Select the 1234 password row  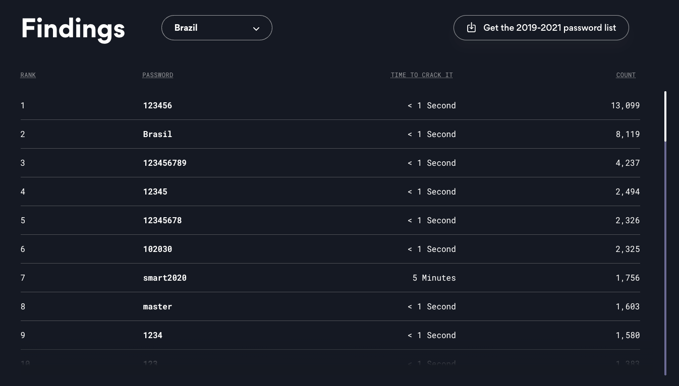pos(330,335)
